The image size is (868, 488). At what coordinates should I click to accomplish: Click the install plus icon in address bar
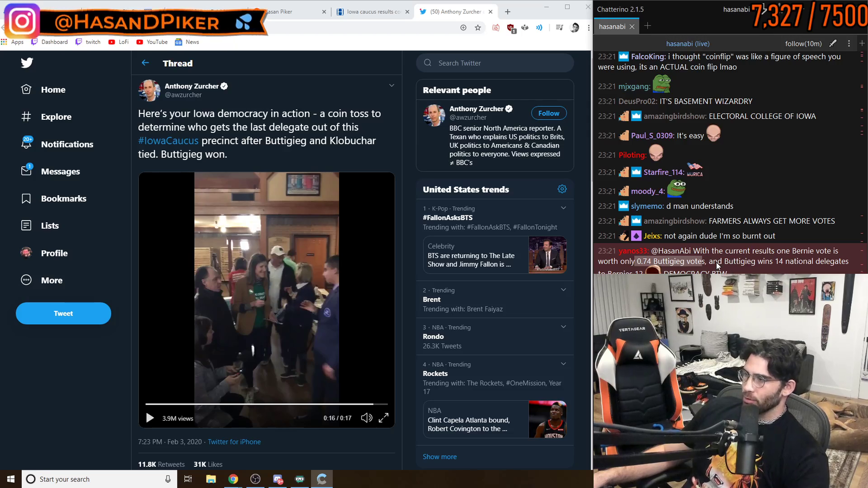pyautogui.click(x=463, y=28)
